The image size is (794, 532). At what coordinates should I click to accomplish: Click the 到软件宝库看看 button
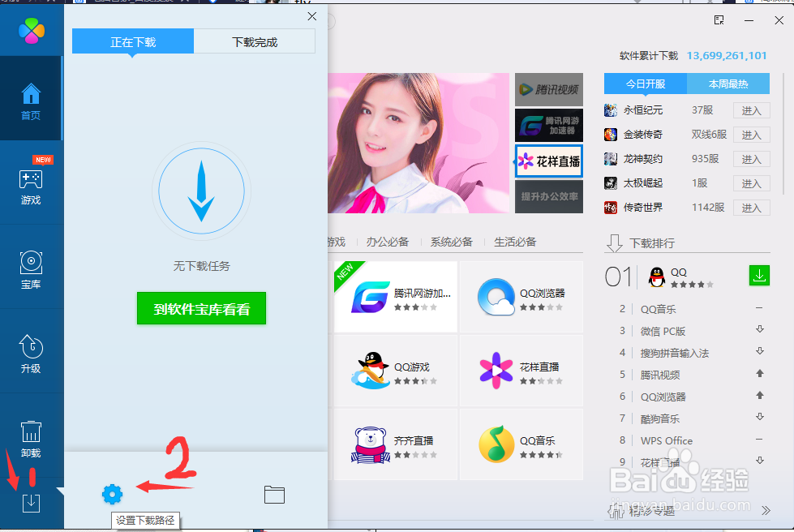[201, 308]
